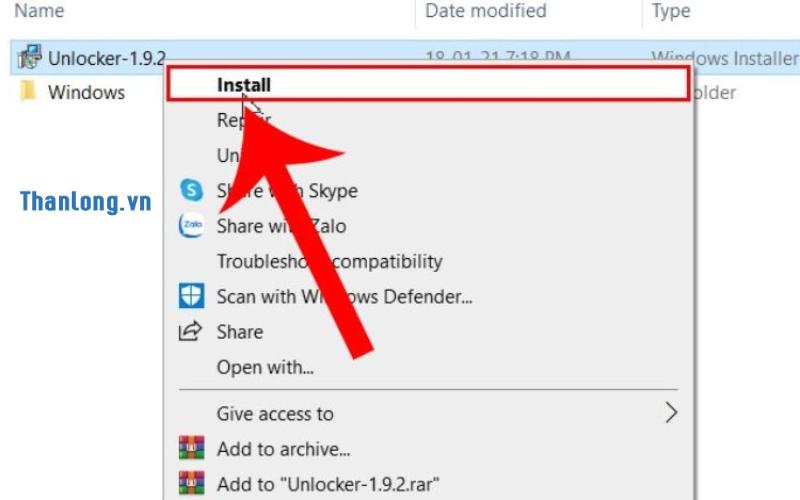The width and height of the screenshot is (800, 500).
Task: Select Share with Skype
Action: (x=287, y=190)
